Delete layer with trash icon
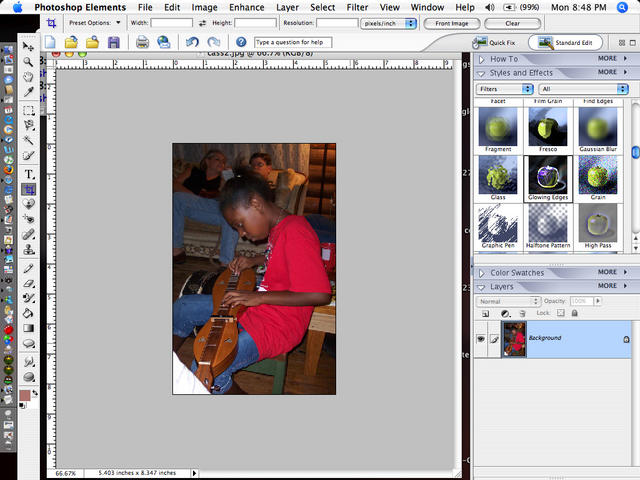The width and height of the screenshot is (640, 480). pos(522,313)
